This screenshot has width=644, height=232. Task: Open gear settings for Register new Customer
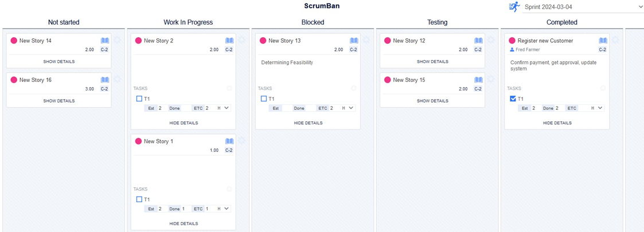click(x=615, y=40)
